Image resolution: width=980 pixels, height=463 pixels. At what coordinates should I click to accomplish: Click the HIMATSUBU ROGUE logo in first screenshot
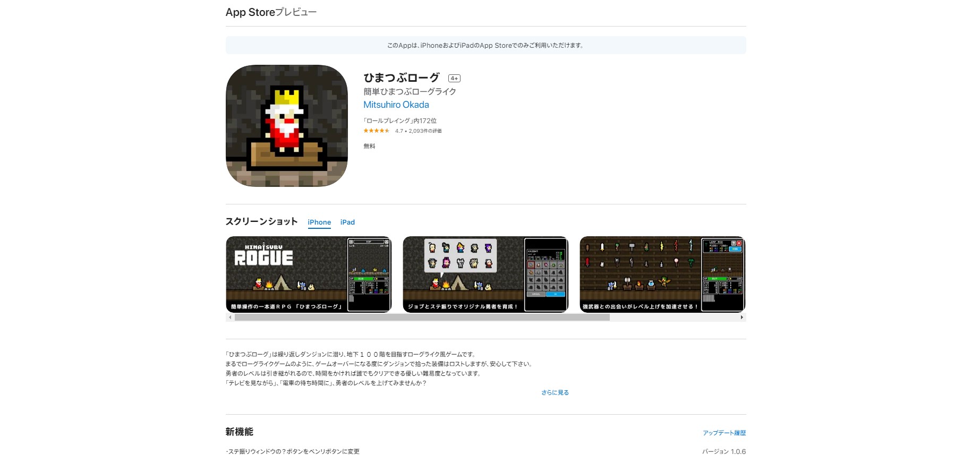(263, 255)
